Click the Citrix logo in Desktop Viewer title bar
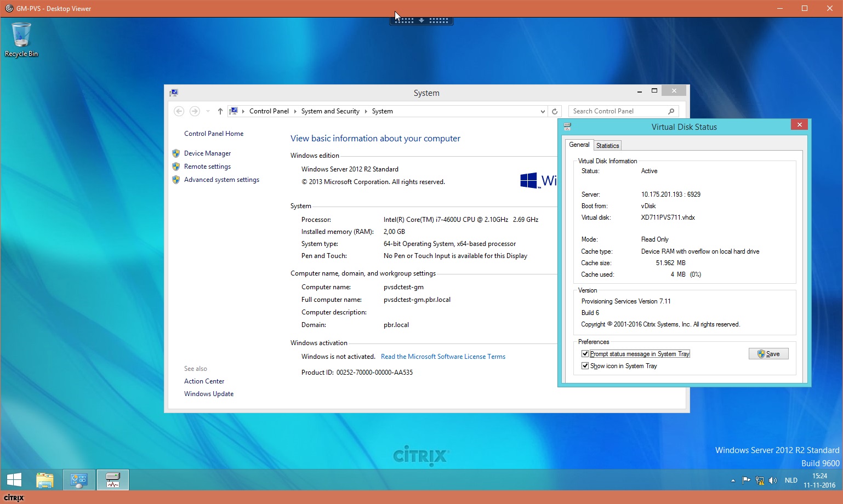 click(x=9, y=8)
